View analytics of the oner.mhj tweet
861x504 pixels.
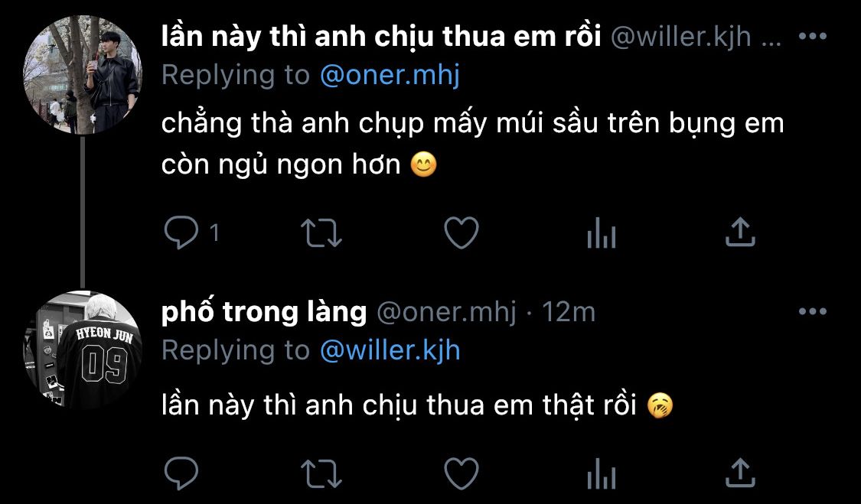(602, 474)
